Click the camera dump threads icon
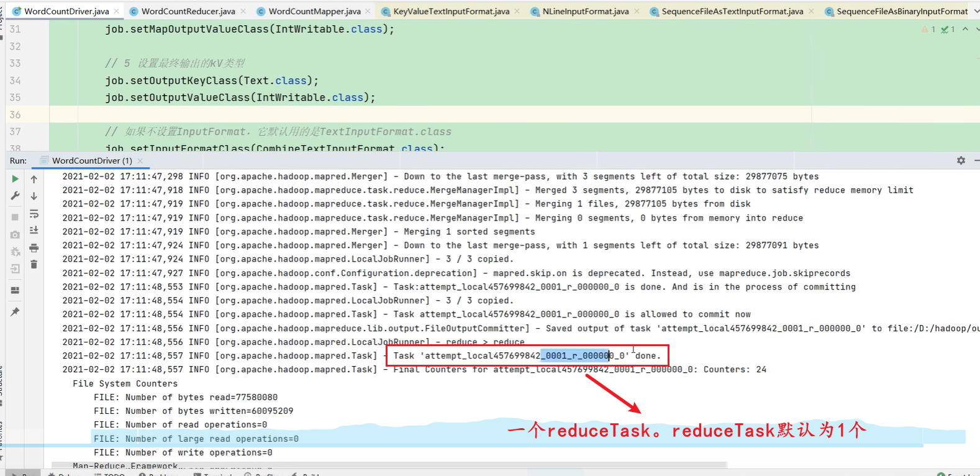This screenshot has width=980, height=476. point(15,234)
